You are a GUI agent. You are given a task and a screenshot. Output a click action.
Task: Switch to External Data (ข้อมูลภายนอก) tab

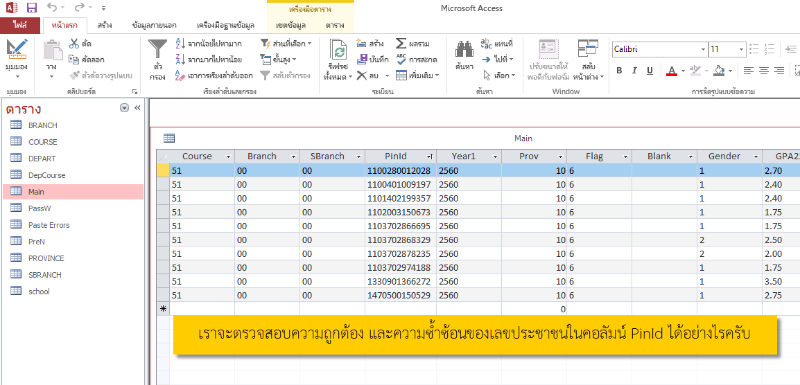point(154,25)
